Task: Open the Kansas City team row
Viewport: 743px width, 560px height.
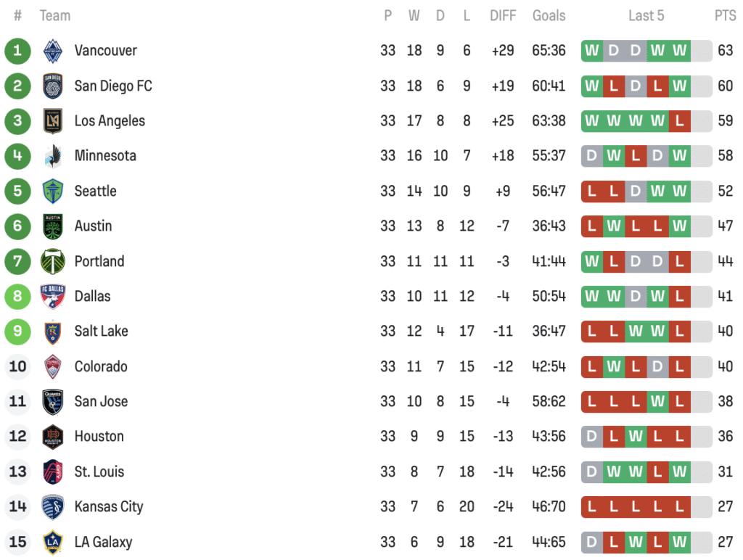Action: tap(108, 507)
